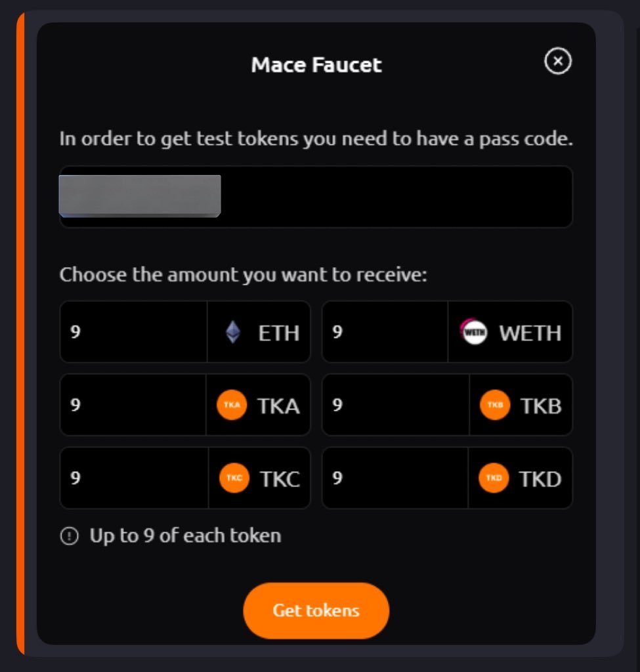Click the WETH token label
640x672 pixels.
(530, 333)
